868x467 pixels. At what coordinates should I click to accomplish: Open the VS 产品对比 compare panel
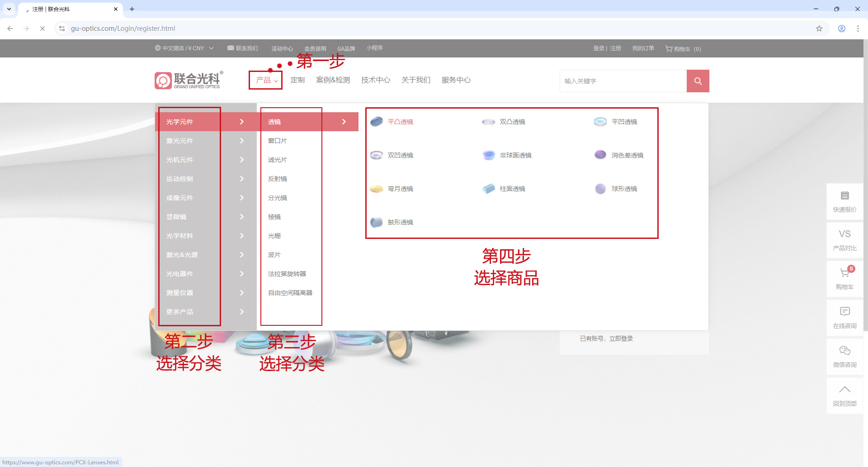[844, 240]
